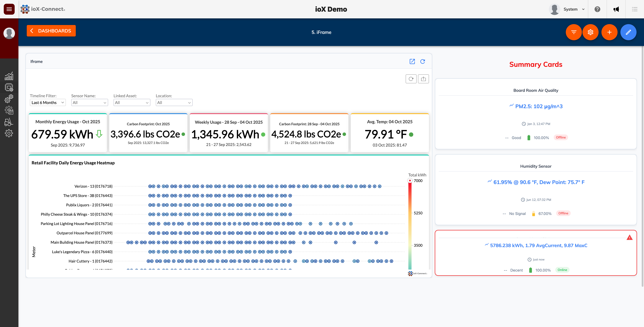Viewport: 644px width, 327px height.
Task: Expand the Sensor Name dropdown
Action: coord(90,103)
